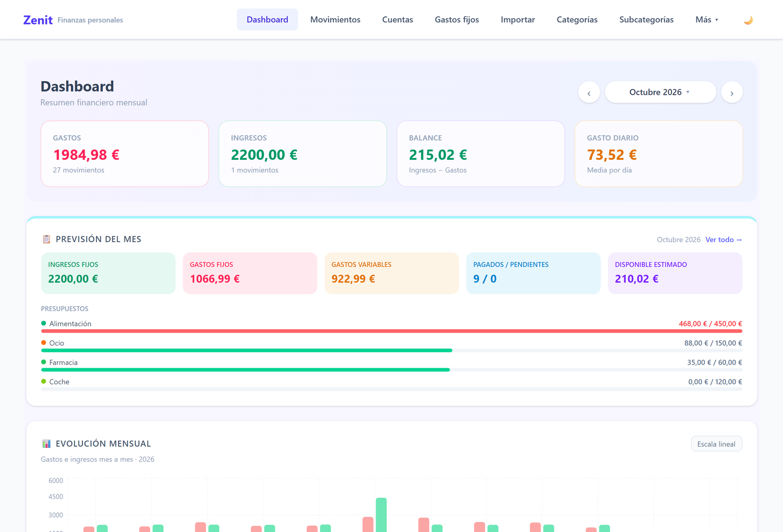Select the Balance summary card
Image resolution: width=783 pixels, height=532 pixels.
pyautogui.click(x=481, y=154)
